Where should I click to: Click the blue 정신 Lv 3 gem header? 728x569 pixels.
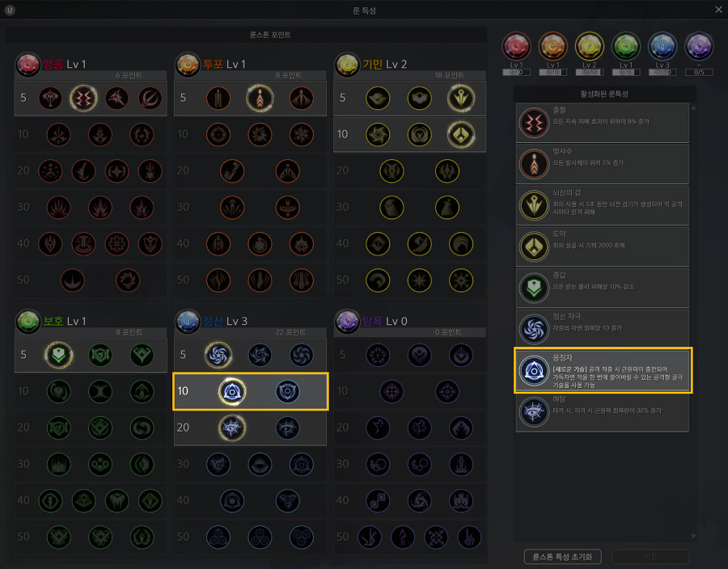(x=188, y=322)
